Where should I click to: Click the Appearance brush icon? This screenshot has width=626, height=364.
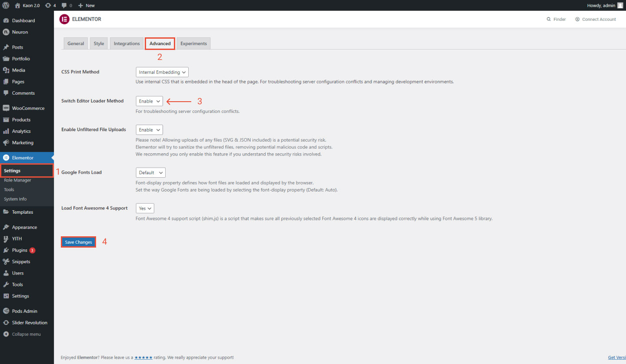pyautogui.click(x=6, y=227)
